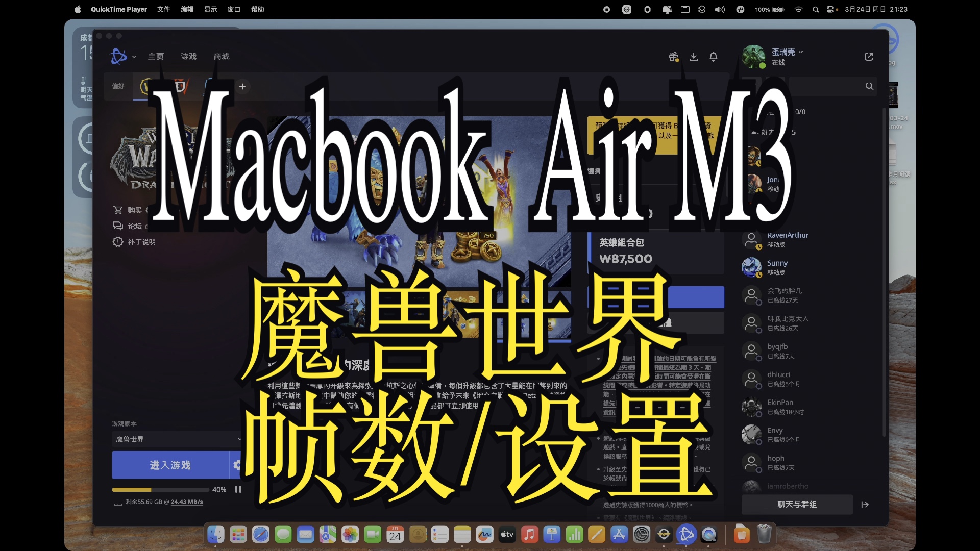This screenshot has height=551, width=980.
Task: Open the 文件 menu
Action: point(163,9)
